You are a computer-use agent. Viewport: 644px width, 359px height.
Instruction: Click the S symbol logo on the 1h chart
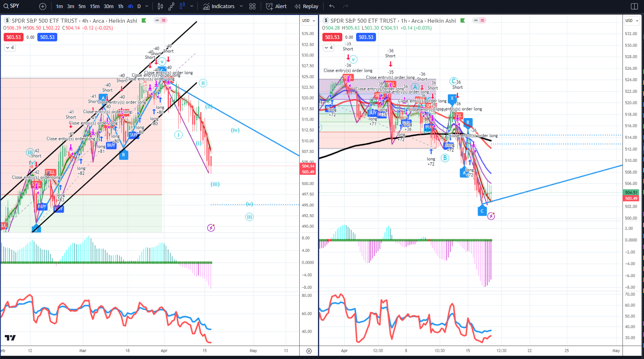coord(326,21)
